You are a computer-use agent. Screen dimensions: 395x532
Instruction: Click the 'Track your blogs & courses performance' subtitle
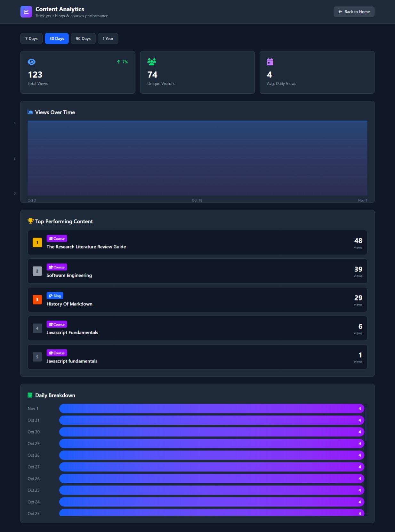72,16
